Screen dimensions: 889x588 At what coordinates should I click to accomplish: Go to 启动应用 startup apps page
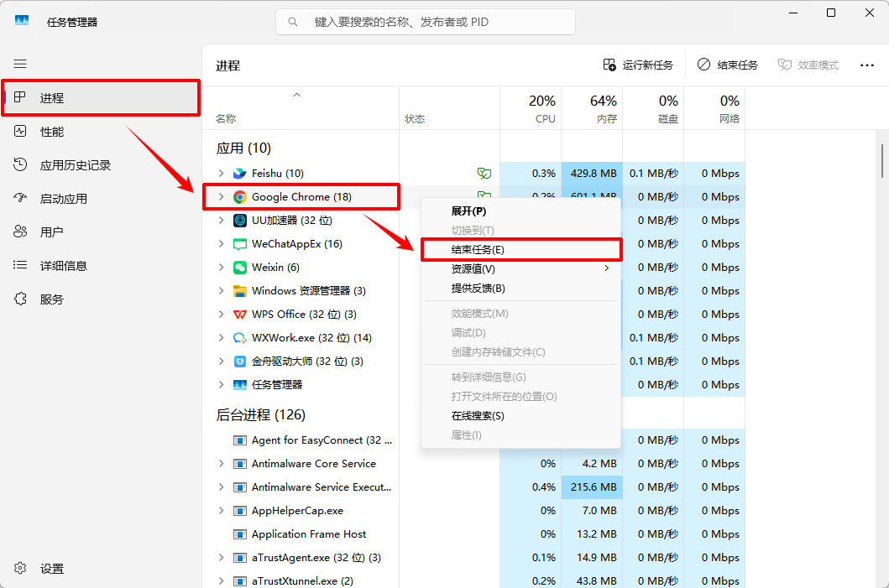pyautogui.click(x=101, y=199)
